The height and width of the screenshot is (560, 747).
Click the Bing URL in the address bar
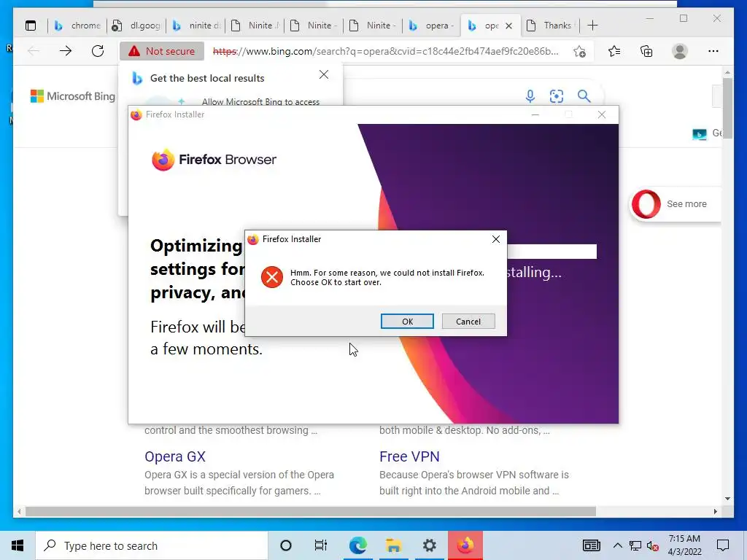tap(385, 51)
